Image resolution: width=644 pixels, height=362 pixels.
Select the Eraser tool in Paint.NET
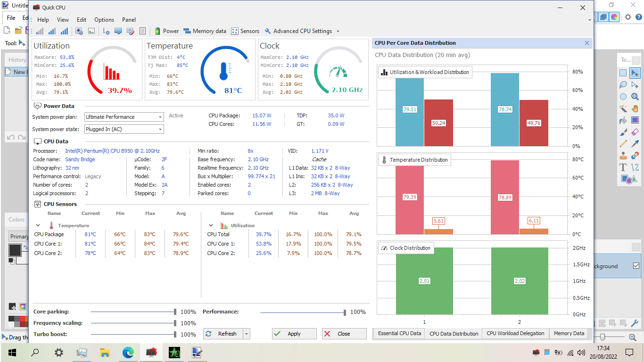click(635, 132)
